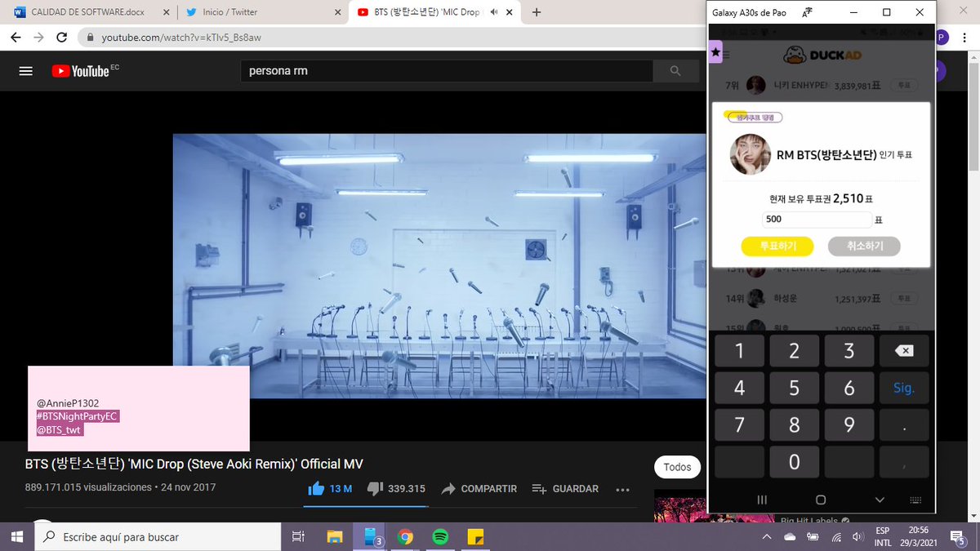Viewport: 980px width, 551px height.
Task: Click the #BTSNightPartyEC hashtag text
Action: 78,416
